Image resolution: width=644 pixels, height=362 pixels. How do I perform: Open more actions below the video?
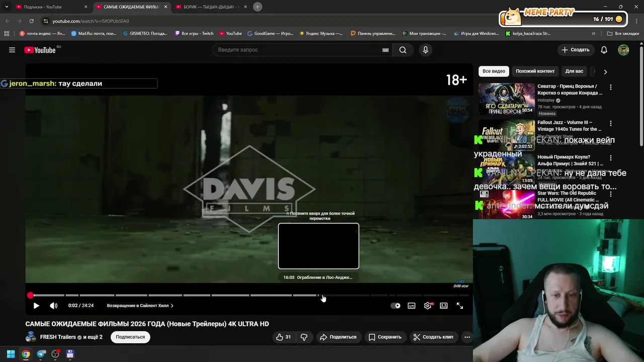coord(467,337)
